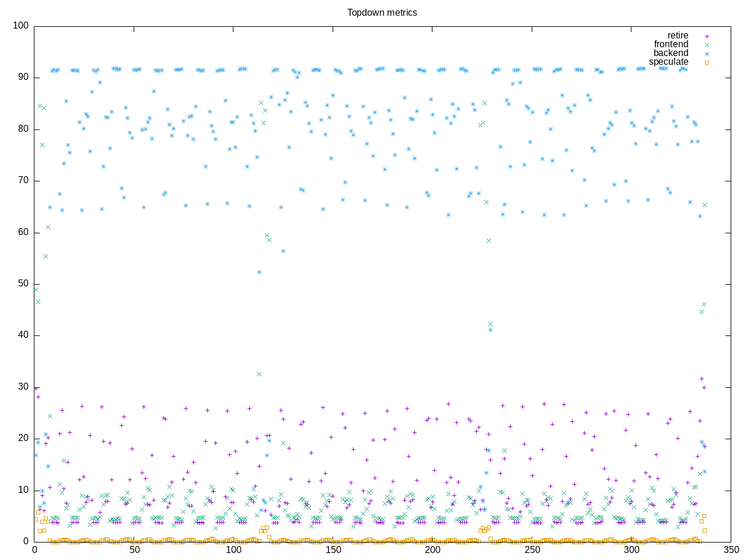Select the 300 tick label on the x-axis
747x560 pixels.
pyautogui.click(x=631, y=550)
